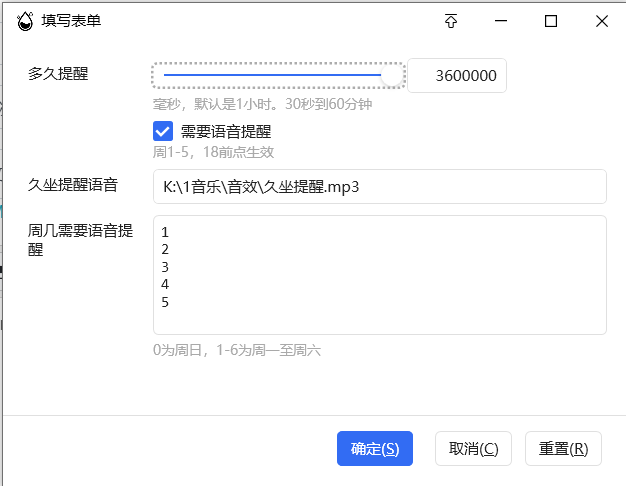Click the 需要语音提醒 label text
Viewport: 626px width, 486px height.
(x=226, y=131)
